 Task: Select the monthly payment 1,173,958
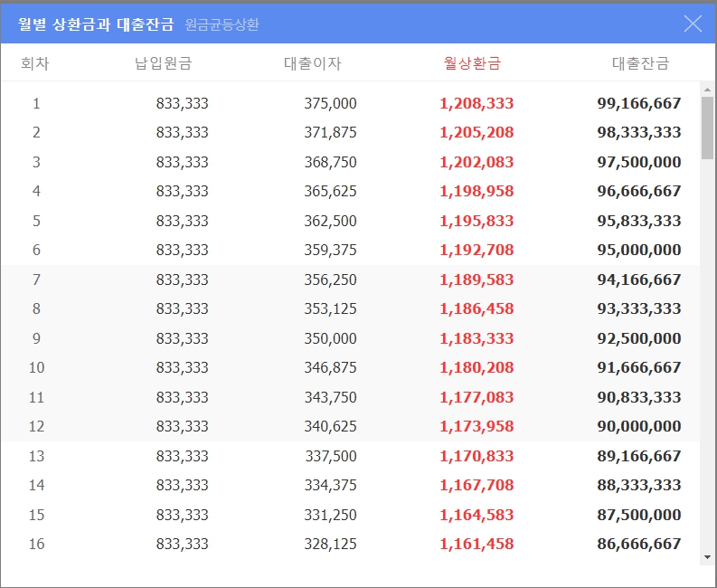coord(476,426)
